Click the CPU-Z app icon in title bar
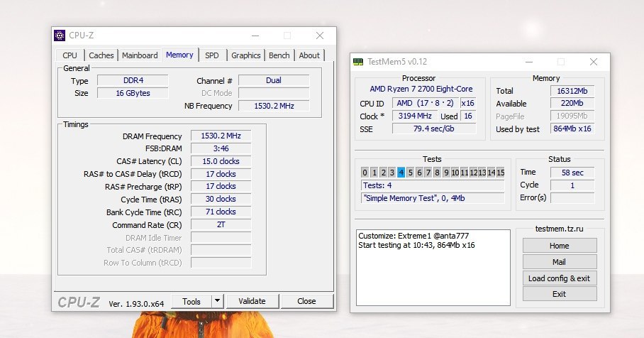Viewport: 644px width, 338px height. click(x=60, y=36)
